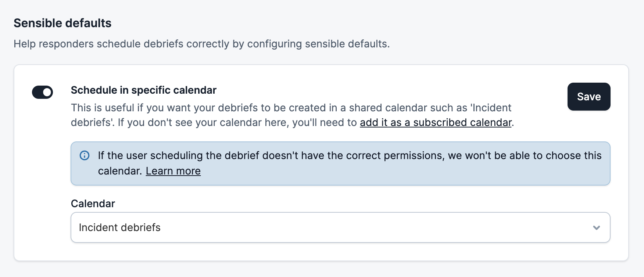Follow the Learn more link
Image resolution: width=644 pixels, height=277 pixels.
[173, 171]
